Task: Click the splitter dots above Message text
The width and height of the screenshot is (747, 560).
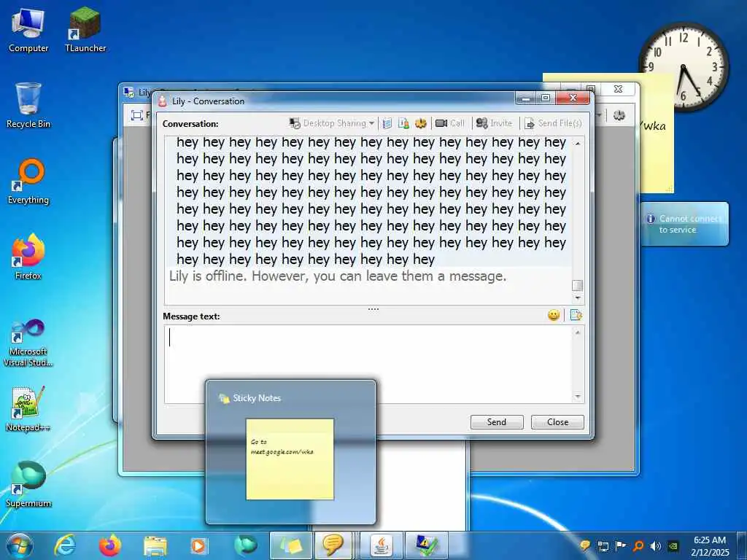Action: coord(373,309)
